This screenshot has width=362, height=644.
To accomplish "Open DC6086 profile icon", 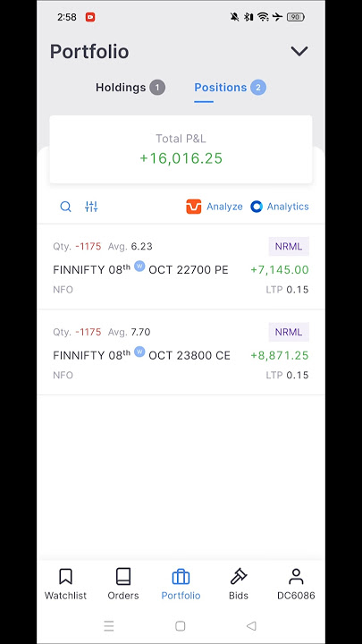I will tap(296, 577).
